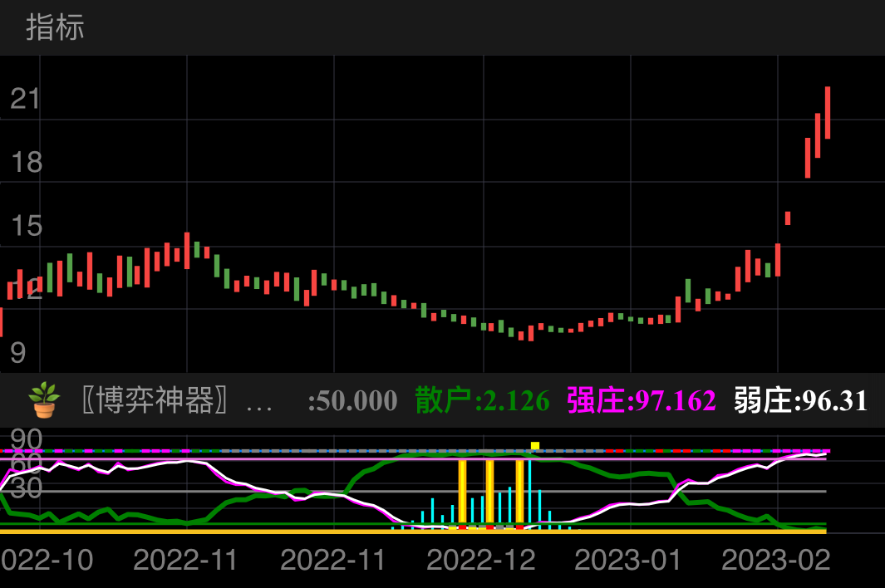Screen dimensions: 885x588
Task: Click the small yellow square signal marker
Action: (535, 446)
